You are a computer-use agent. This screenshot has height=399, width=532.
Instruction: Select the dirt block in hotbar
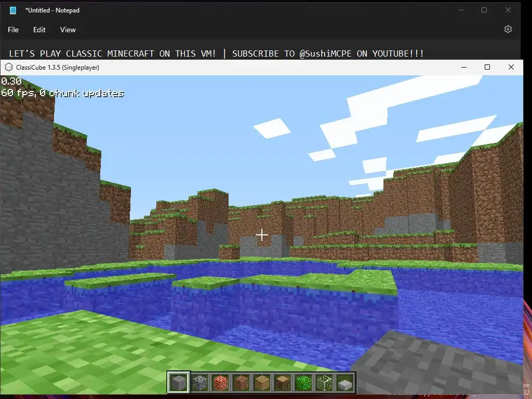coord(241,383)
